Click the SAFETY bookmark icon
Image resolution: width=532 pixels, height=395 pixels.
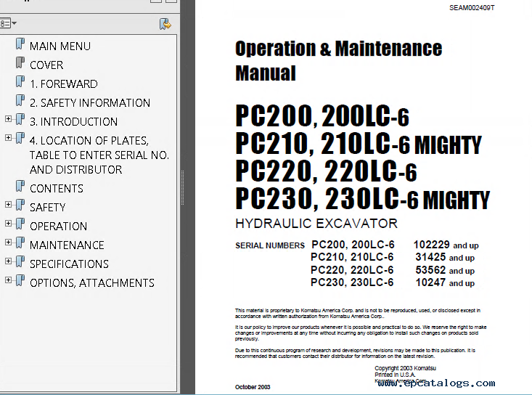pyautogui.click(x=20, y=205)
